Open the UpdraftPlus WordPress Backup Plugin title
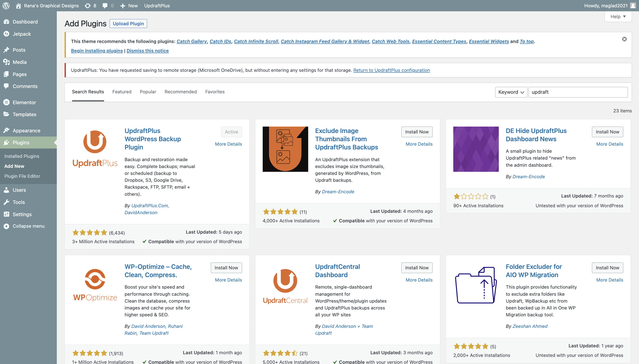 point(153,139)
